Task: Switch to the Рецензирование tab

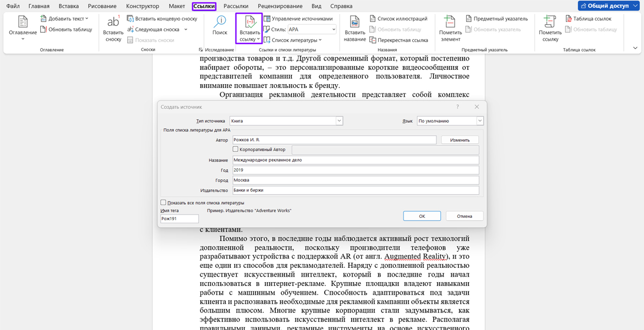Action: [280, 6]
